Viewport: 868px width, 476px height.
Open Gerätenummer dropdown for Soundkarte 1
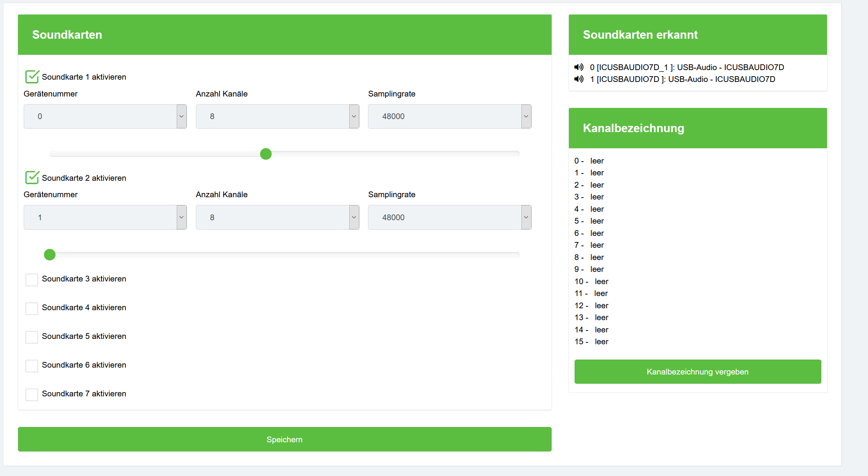click(x=105, y=116)
